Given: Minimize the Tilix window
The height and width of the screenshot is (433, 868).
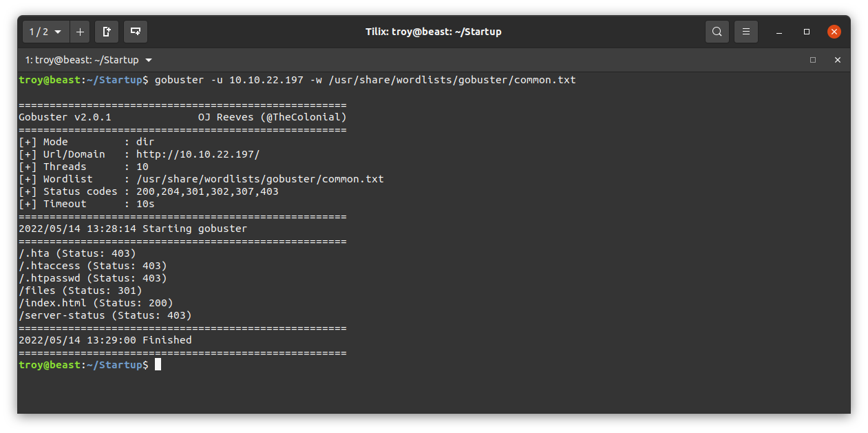Looking at the screenshot, I should click(779, 32).
